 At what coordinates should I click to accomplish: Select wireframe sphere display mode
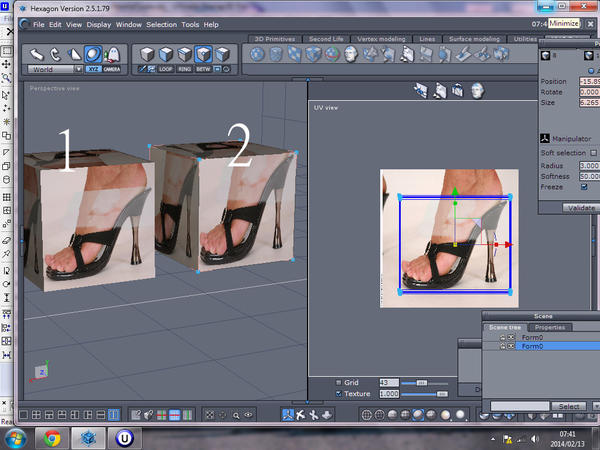(x=366, y=415)
